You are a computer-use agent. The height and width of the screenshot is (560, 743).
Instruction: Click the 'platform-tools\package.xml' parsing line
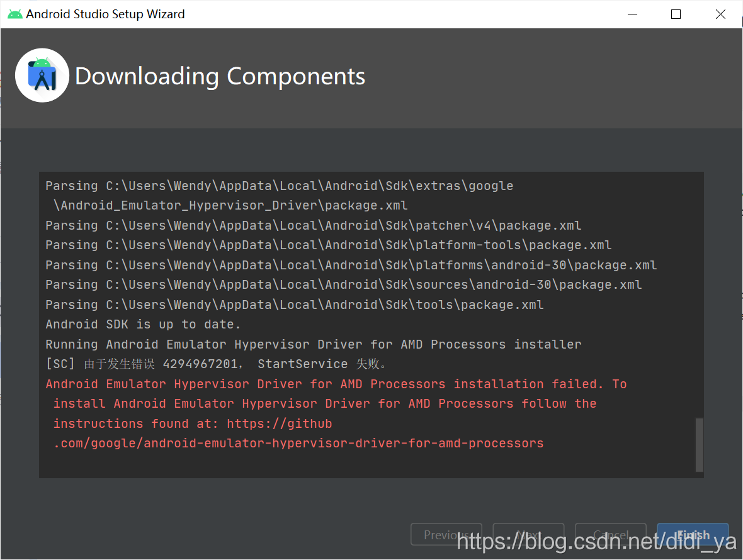pos(329,245)
